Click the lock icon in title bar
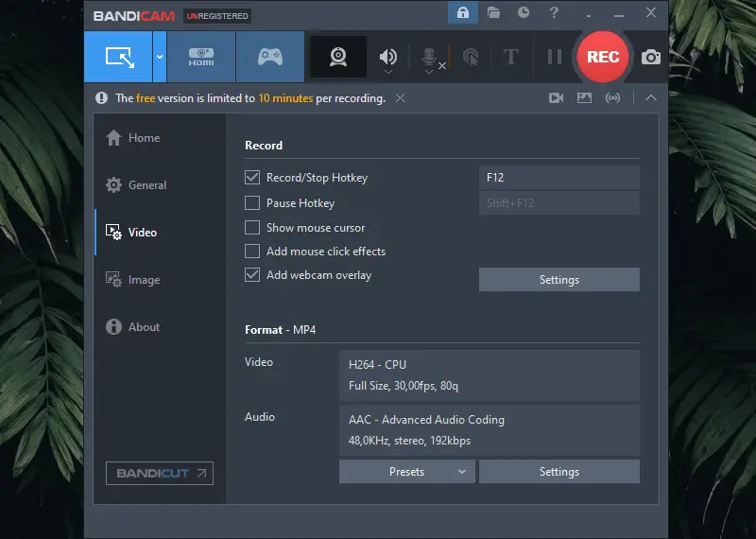Screen dimensions: 756x539 click(463, 12)
